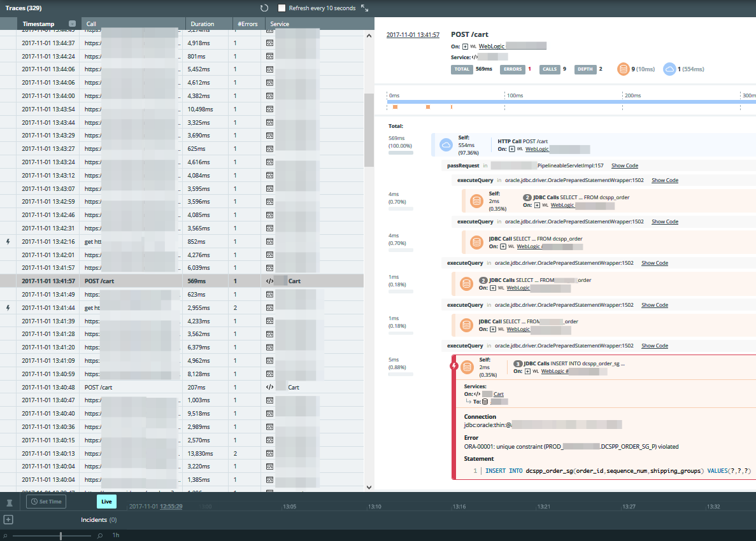
Task: Click database icon of INSERT INTO JDBC Calls
Action: pyautogui.click(x=467, y=367)
